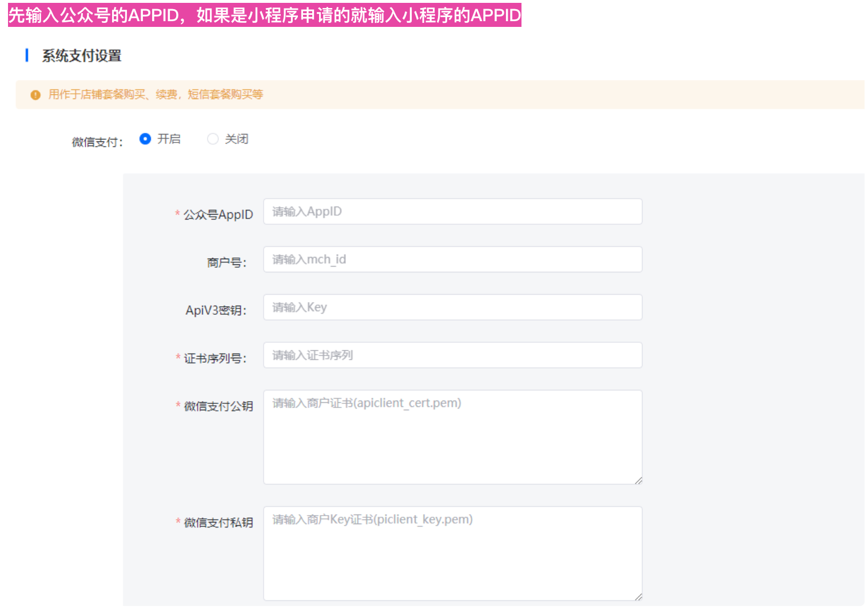Focus the 商户号 mch_id input field
Screen dimensions: 868x610
(x=452, y=259)
